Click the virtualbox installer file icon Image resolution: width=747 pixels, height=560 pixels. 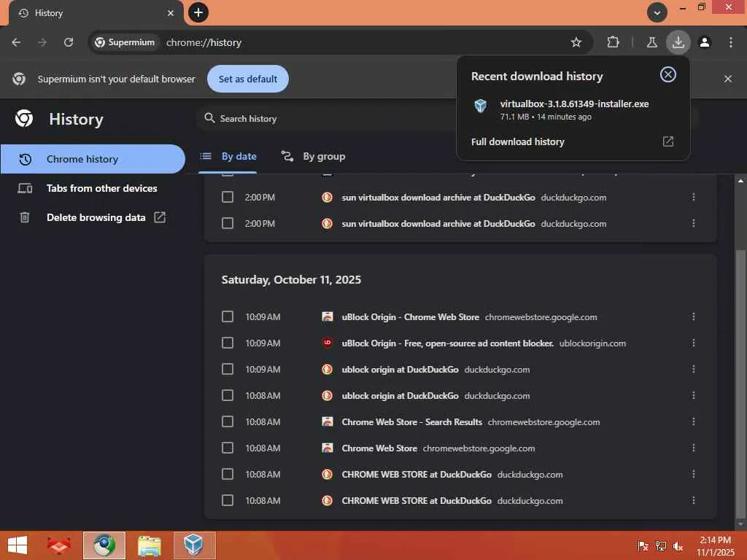click(x=480, y=106)
